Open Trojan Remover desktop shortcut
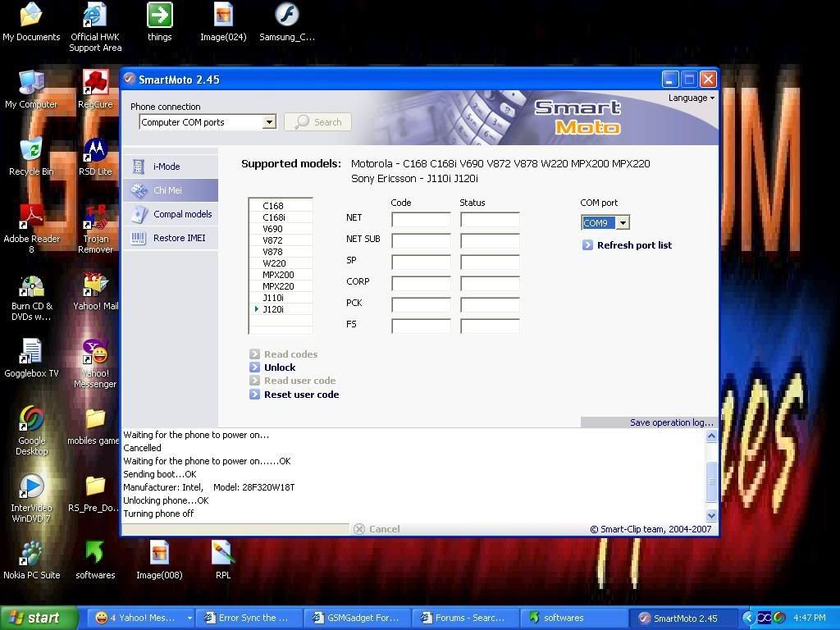Viewport: 840px width, 630px height. (x=95, y=230)
